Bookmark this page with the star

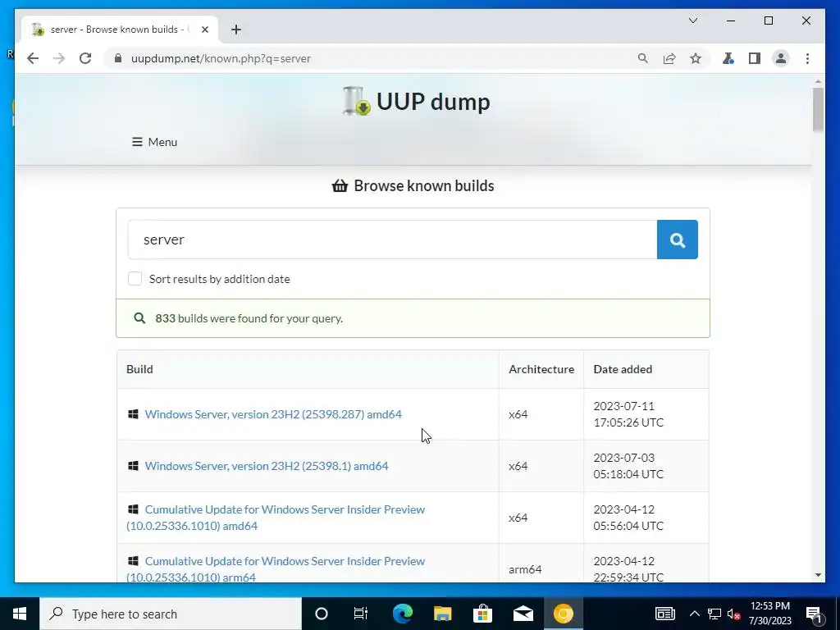click(696, 58)
